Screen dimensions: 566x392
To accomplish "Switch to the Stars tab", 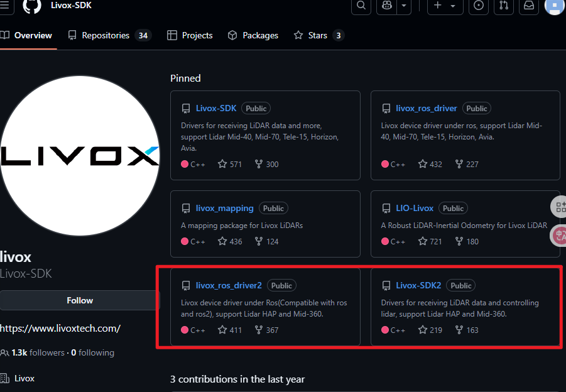I will click(318, 35).
